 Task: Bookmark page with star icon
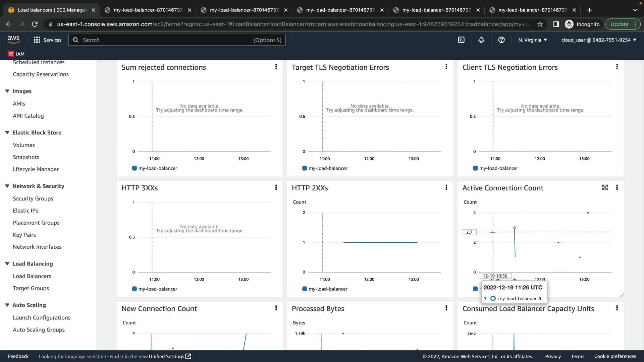540,24
